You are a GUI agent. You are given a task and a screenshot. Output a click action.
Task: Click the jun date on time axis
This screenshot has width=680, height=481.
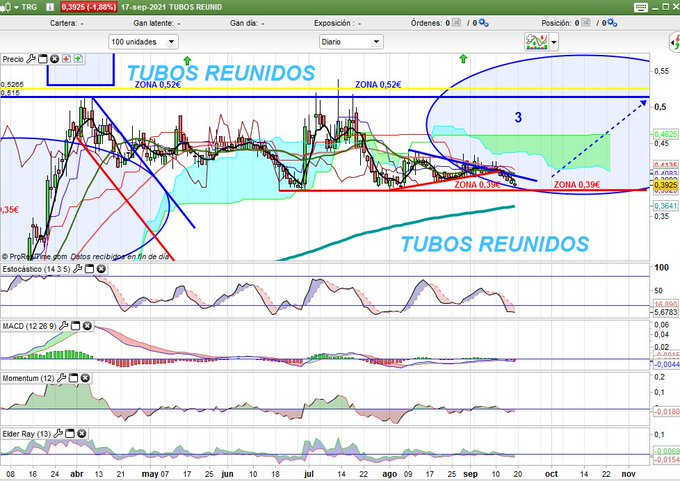coord(227,474)
